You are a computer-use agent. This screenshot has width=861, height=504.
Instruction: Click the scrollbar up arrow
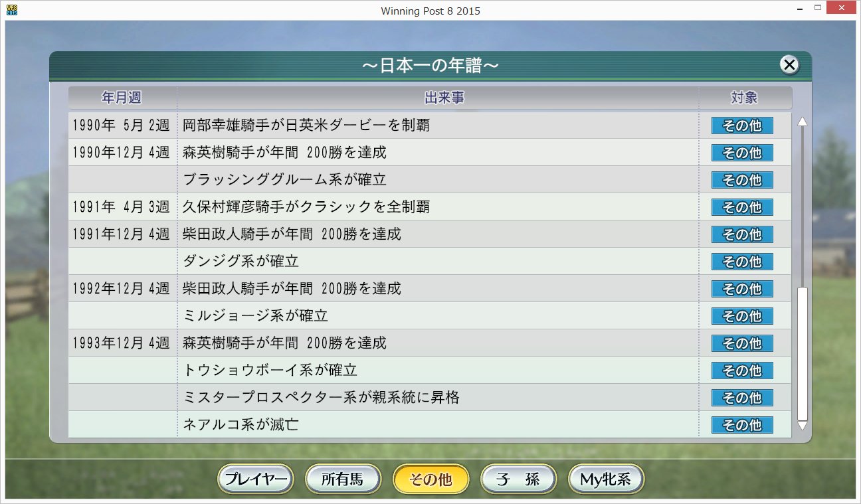(803, 121)
